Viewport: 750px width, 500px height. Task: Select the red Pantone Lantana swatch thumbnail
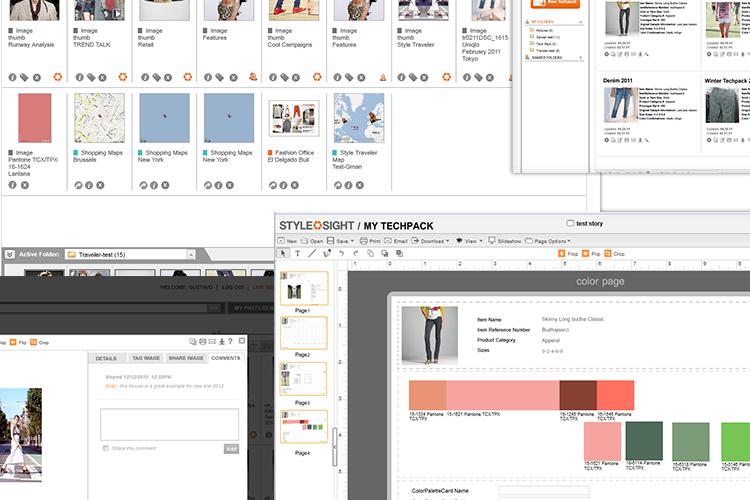point(34,120)
